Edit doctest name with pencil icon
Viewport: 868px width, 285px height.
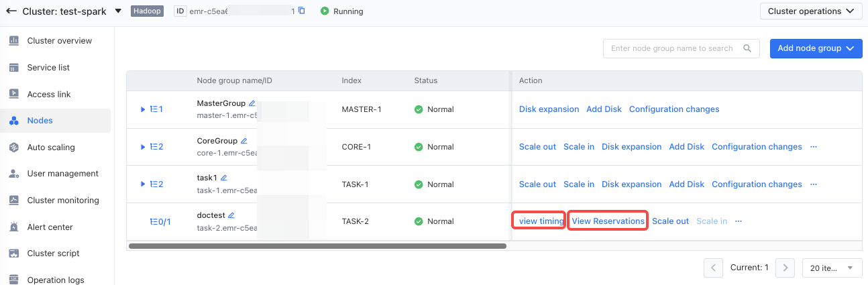pos(231,215)
